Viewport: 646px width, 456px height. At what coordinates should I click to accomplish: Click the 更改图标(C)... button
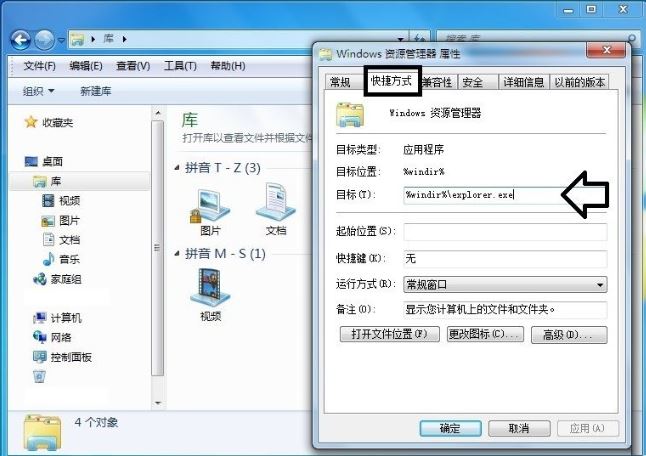coord(485,334)
